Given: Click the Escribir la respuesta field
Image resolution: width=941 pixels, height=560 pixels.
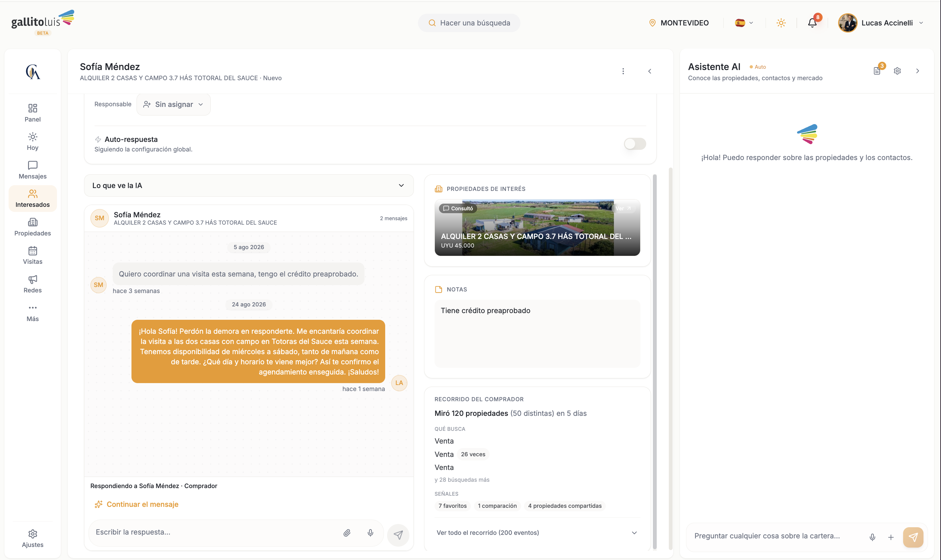Looking at the screenshot, I should pos(215,532).
